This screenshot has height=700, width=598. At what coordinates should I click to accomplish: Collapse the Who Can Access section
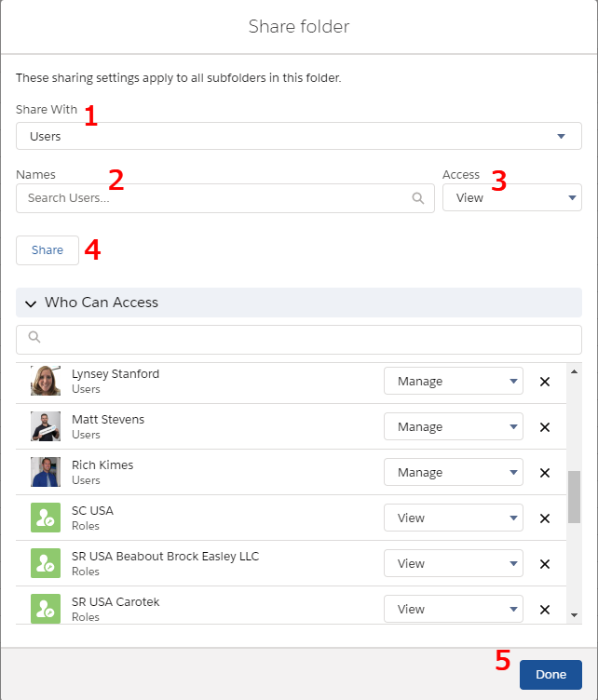(299, 303)
